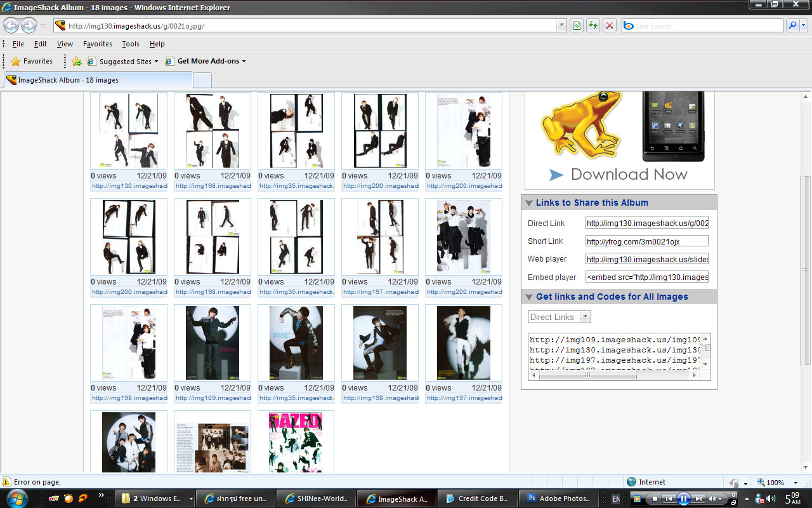Switch to the Credit Code taskbar window
Image resolution: width=812 pixels, height=508 pixels.
(478, 498)
